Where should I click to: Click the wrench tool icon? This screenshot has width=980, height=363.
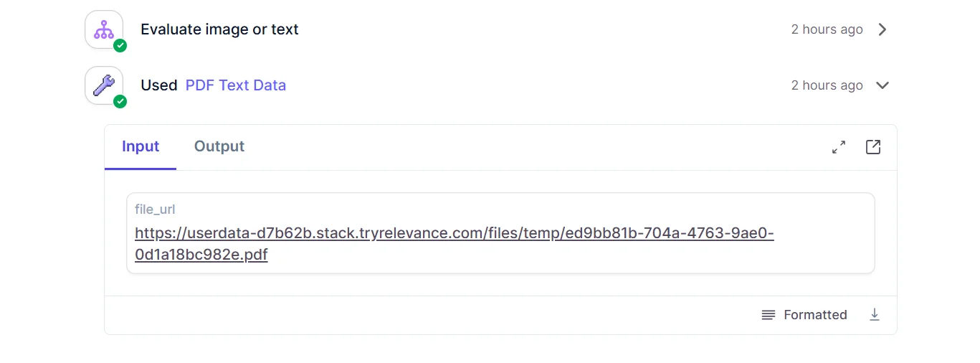click(103, 85)
